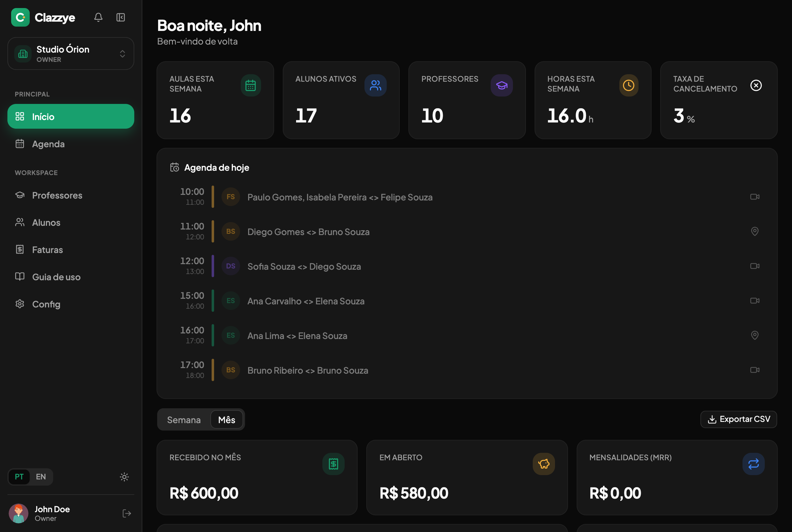Open the Studio Órion workspace switcher

71,54
